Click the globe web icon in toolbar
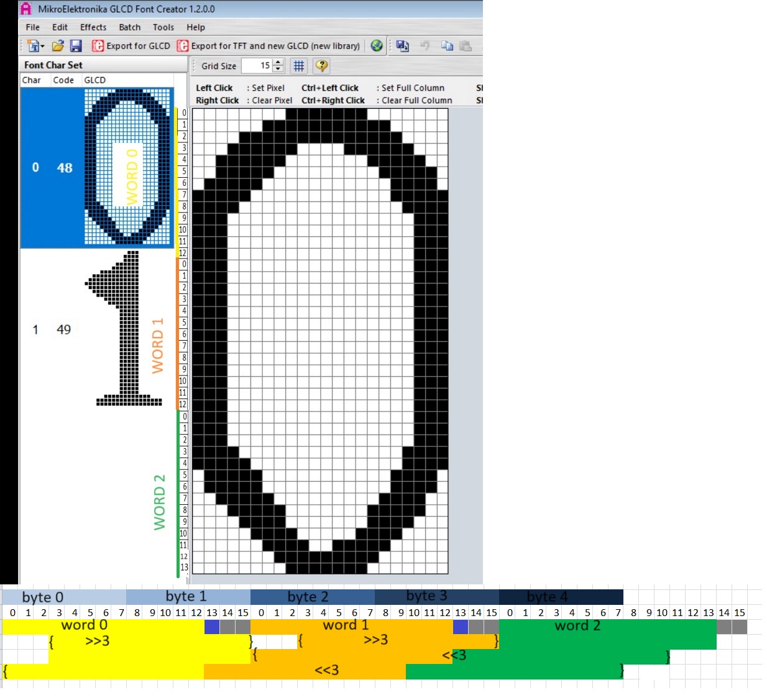Viewport: 767px width, 700px height. pos(377,46)
